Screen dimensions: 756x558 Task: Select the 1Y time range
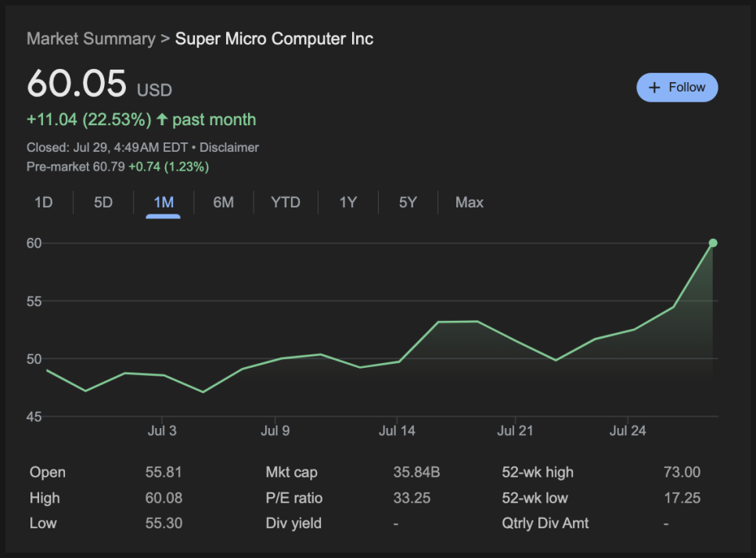coord(347,203)
